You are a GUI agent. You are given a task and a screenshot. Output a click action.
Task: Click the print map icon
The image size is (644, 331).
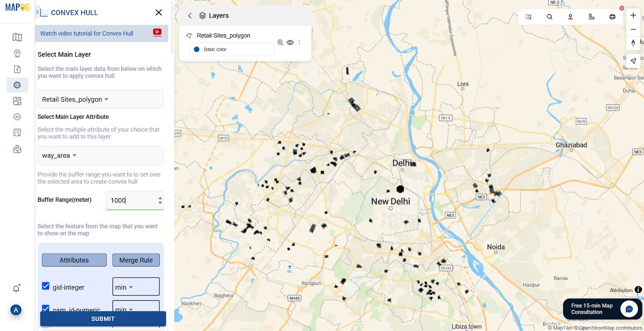point(612,17)
